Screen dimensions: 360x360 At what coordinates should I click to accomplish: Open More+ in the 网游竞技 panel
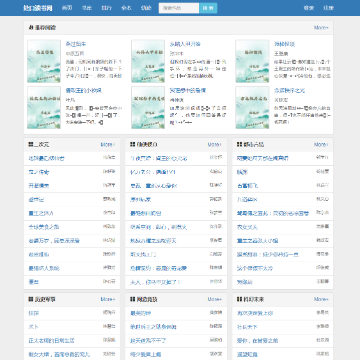(x=215, y=299)
